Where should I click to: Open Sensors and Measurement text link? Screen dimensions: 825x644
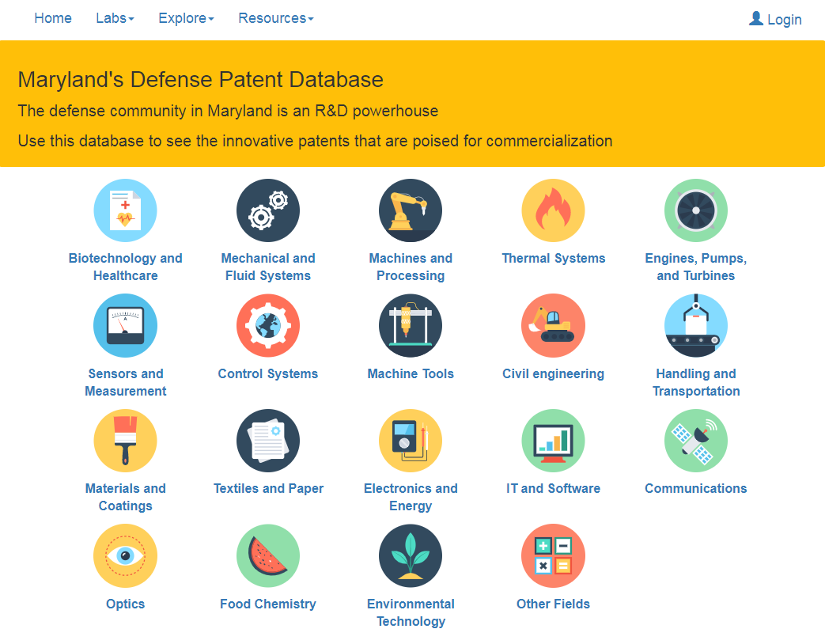pyautogui.click(x=125, y=382)
